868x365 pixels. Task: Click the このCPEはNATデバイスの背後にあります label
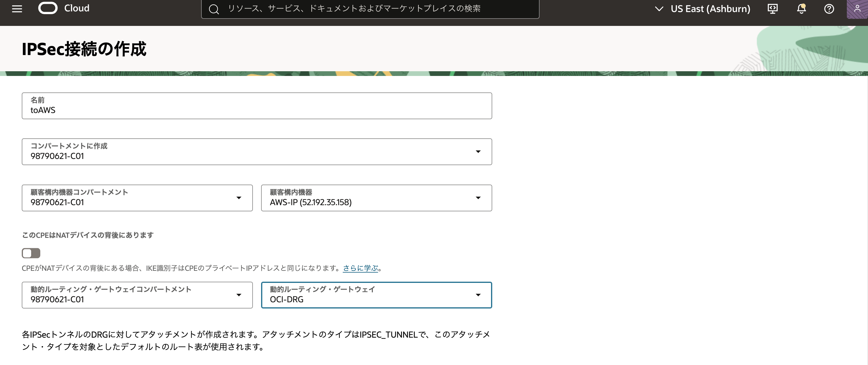pos(88,235)
